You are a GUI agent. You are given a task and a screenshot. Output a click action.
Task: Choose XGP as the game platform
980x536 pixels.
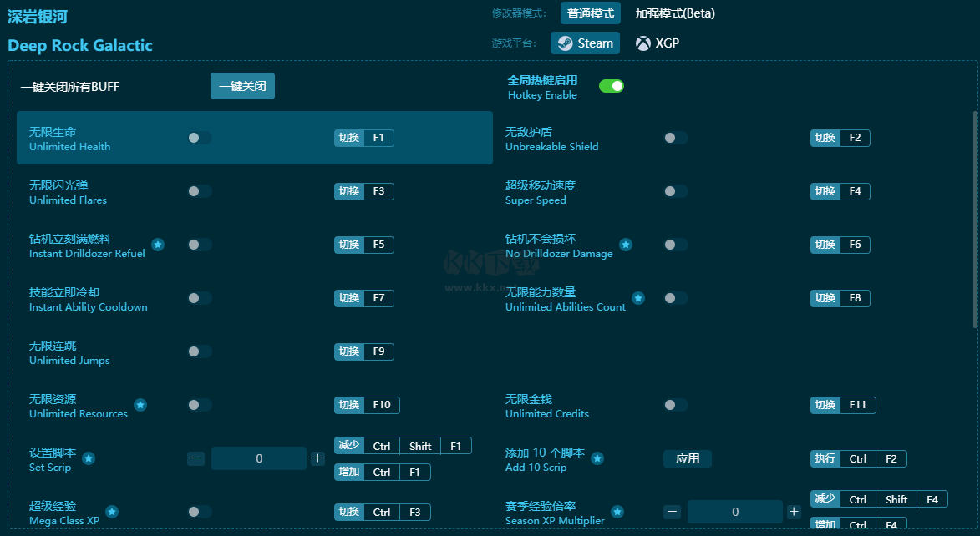point(658,43)
